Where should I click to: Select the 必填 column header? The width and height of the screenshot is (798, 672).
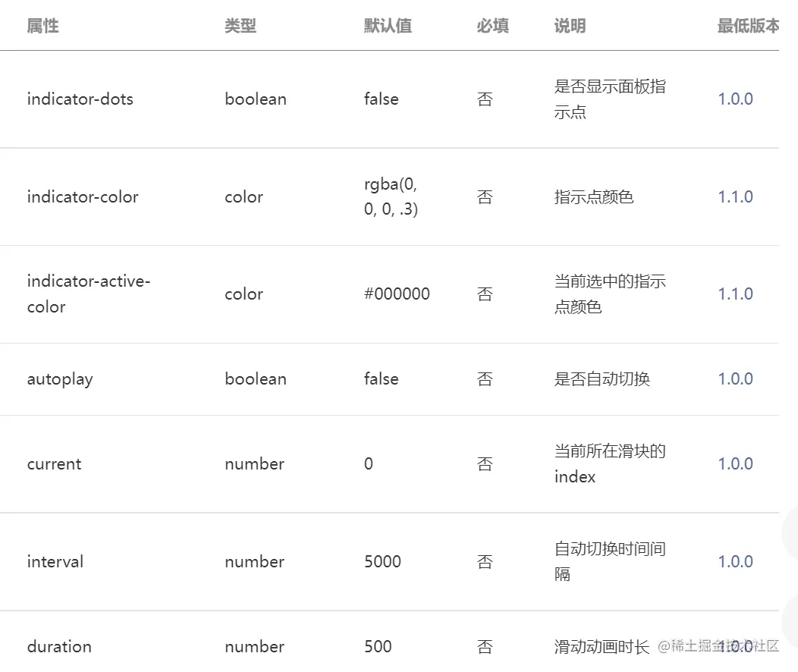pos(492,26)
